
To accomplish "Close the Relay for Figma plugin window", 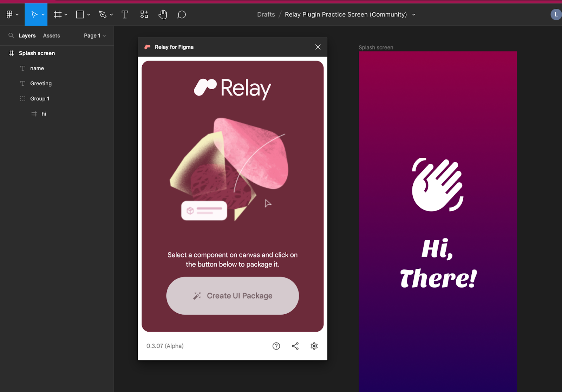I will tap(318, 47).
